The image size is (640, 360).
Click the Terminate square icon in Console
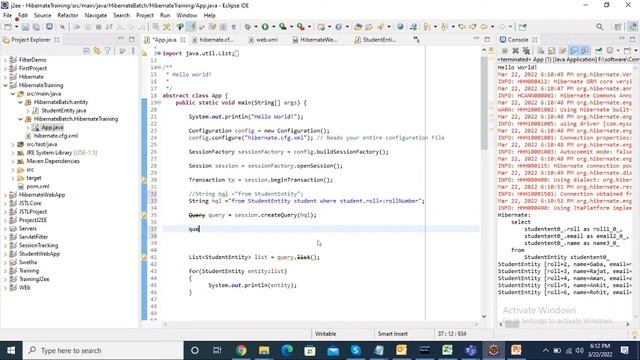coord(504,51)
